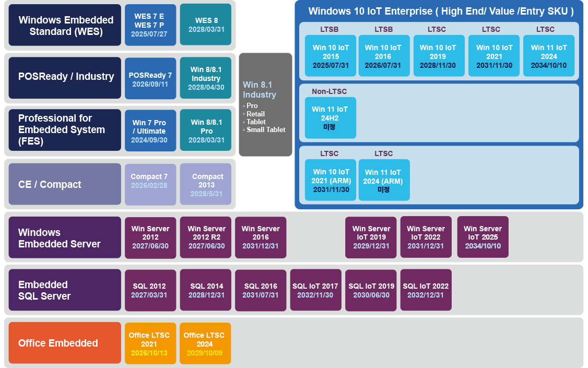This screenshot has height=368, width=588.
Task: Select the Win Server IoT 2025 box
Action: pos(483,237)
